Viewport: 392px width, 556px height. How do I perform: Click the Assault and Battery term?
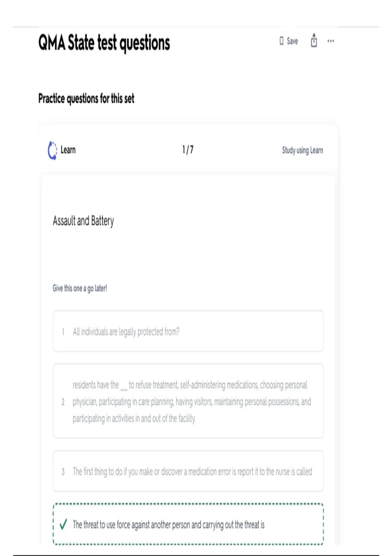(83, 221)
